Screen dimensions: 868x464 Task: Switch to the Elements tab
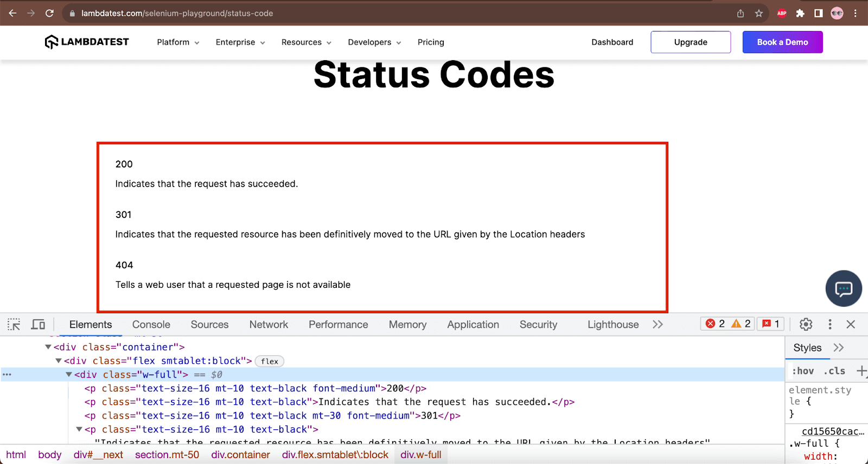click(91, 324)
